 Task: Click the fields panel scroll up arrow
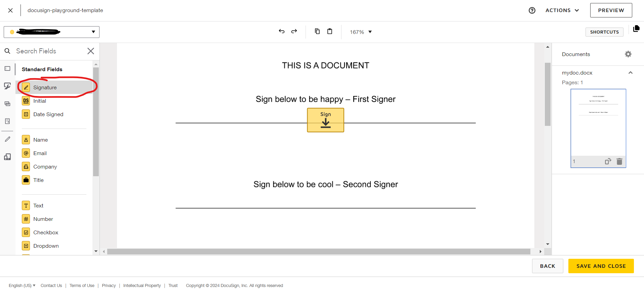tap(96, 64)
